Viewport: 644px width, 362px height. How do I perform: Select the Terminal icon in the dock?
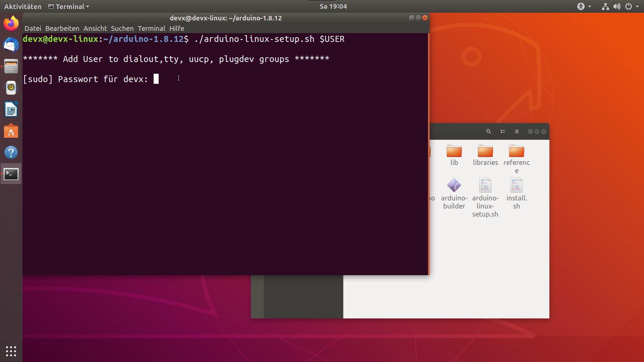(x=11, y=174)
